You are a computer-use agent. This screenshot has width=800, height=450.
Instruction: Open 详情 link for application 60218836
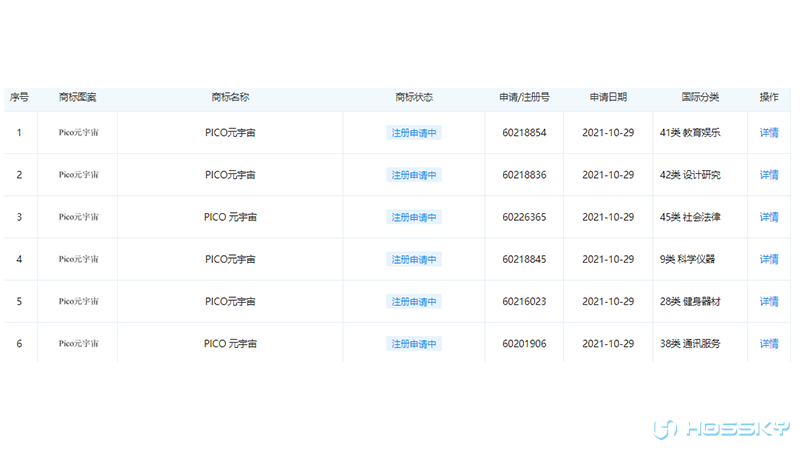click(x=769, y=175)
